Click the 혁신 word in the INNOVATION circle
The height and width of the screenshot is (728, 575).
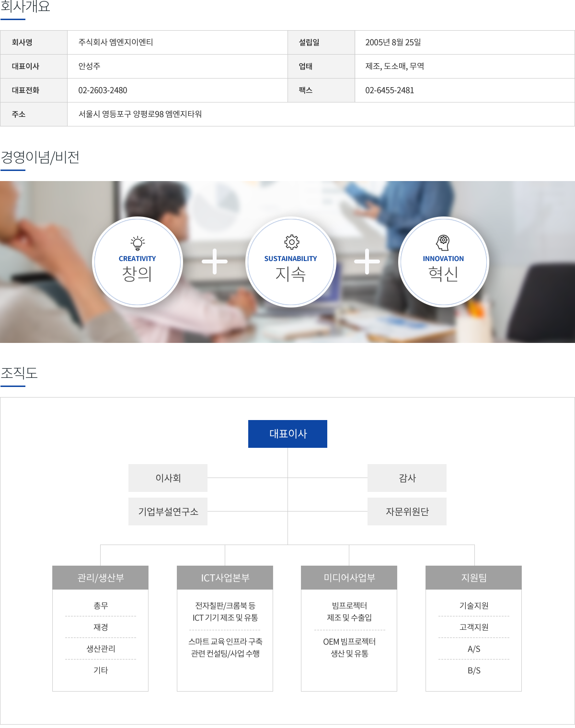[x=443, y=274]
